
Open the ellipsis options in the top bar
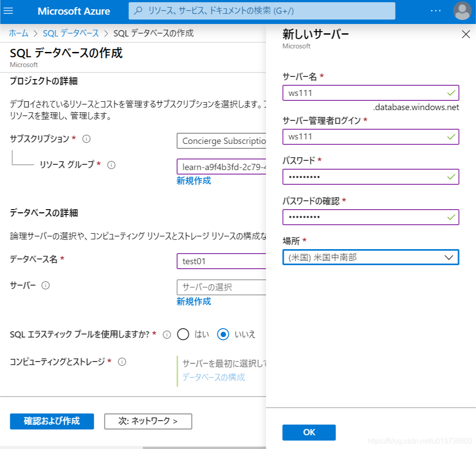click(436, 11)
